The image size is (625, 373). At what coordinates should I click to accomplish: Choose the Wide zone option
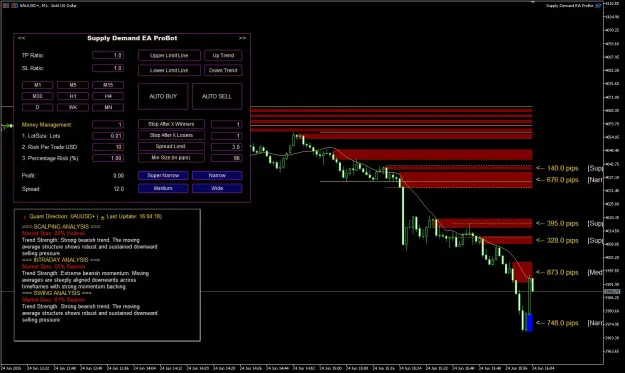(x=217, y=188)
